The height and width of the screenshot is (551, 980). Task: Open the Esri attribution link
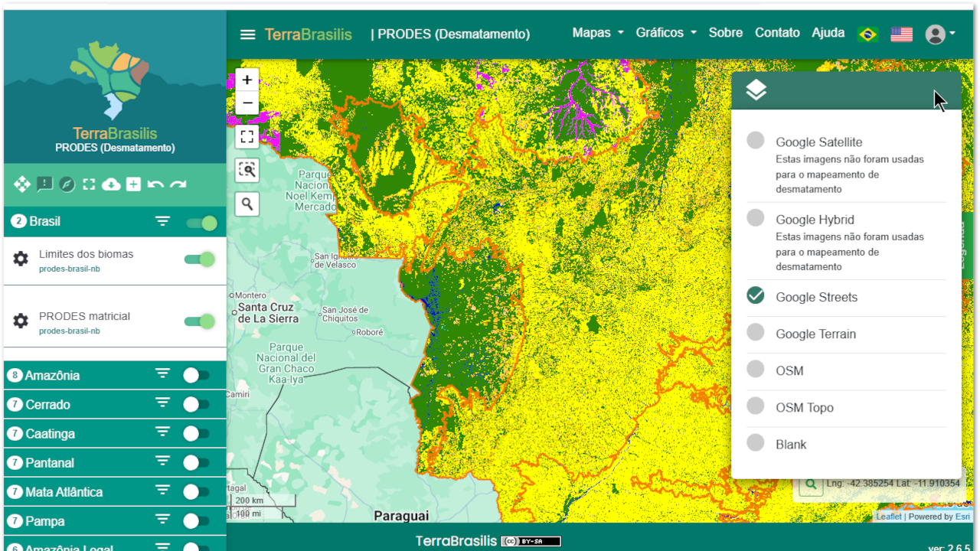tap(962, 517)
